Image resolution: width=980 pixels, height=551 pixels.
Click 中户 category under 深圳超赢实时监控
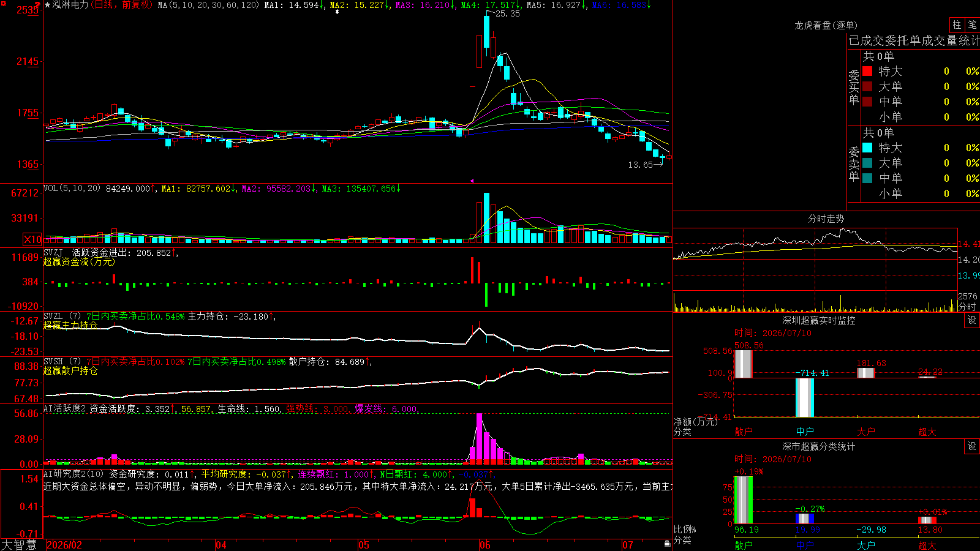tap(805, 432)
